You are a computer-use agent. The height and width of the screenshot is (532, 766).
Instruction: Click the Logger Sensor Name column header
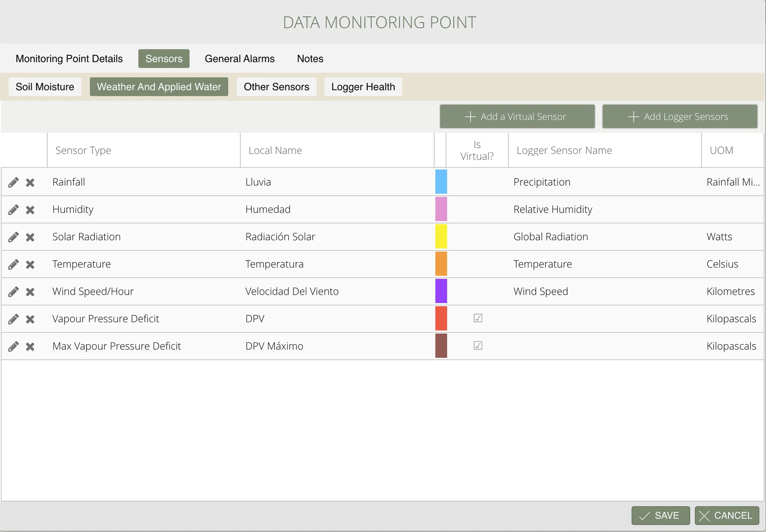(605, 150)
